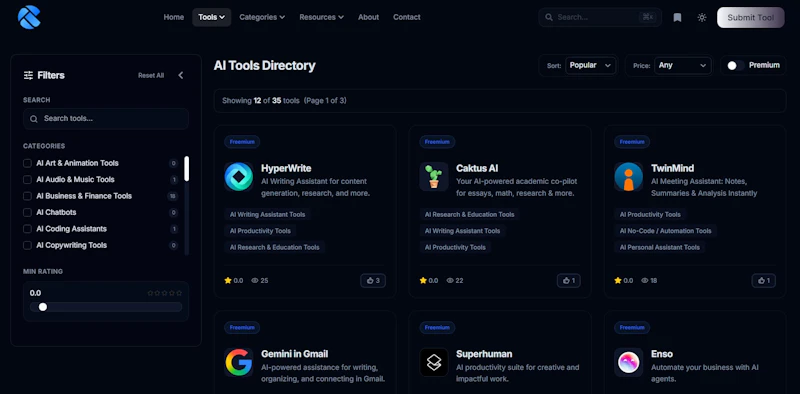Viewport: 800px width, 394px height.
Task: Check AI Business & Finance Tools
Action: pos(28,196)
